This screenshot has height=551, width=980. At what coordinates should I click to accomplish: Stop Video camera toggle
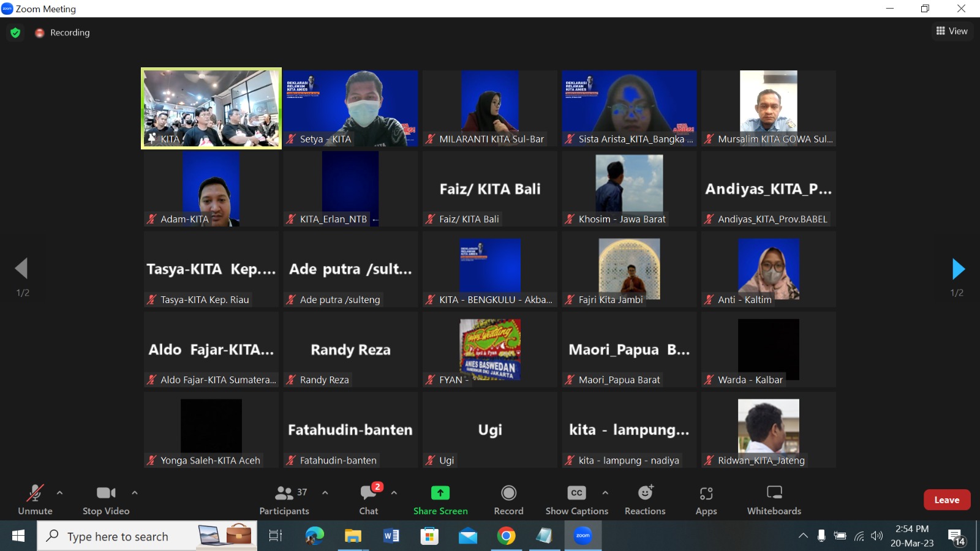pos(106,493)
